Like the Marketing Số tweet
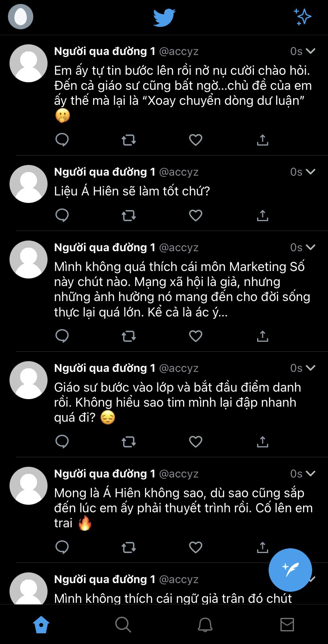This screenshot has height=644, width=328. pos(195,336)
